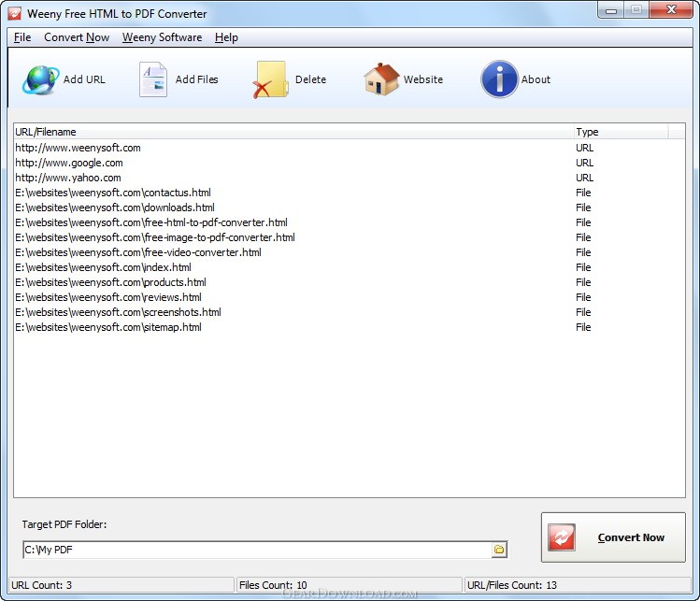Click the Target PDF Folder text field
Image resolution: width=700 pixels, height=601 pixels.
click(256, 550)
